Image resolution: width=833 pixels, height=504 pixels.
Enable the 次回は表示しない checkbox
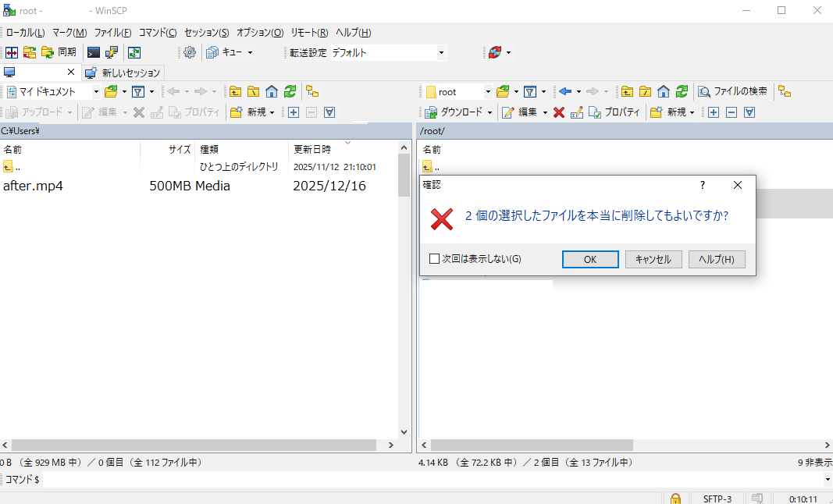435,259
